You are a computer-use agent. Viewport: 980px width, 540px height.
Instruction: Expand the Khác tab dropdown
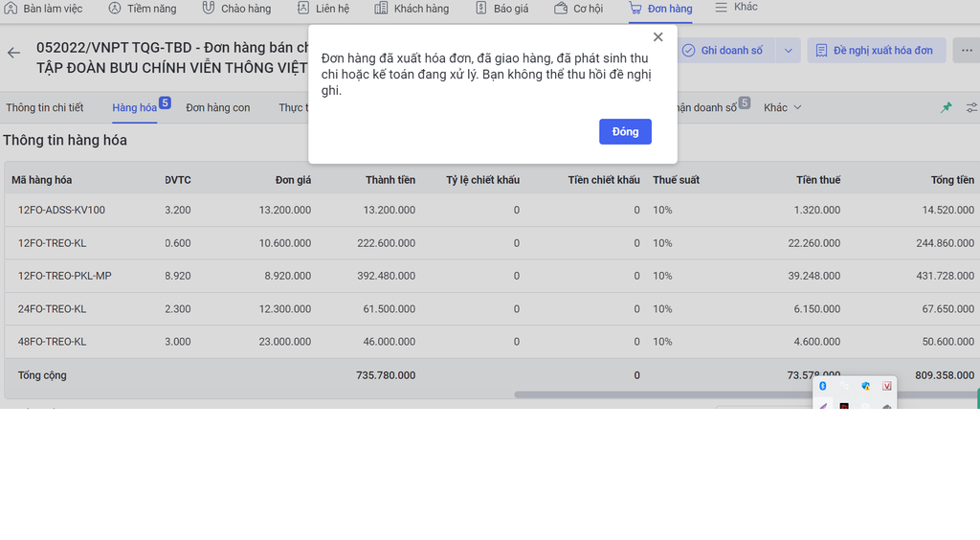782,107
